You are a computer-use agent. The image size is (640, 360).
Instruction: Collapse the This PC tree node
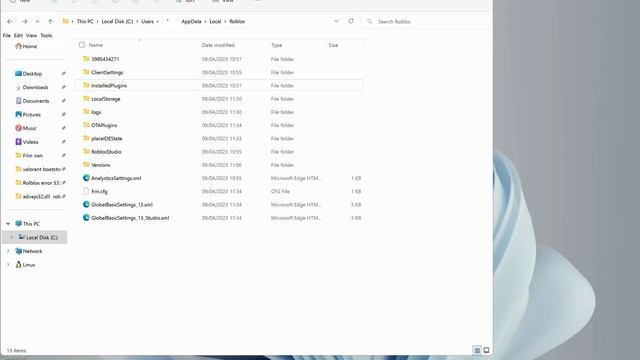8,224
